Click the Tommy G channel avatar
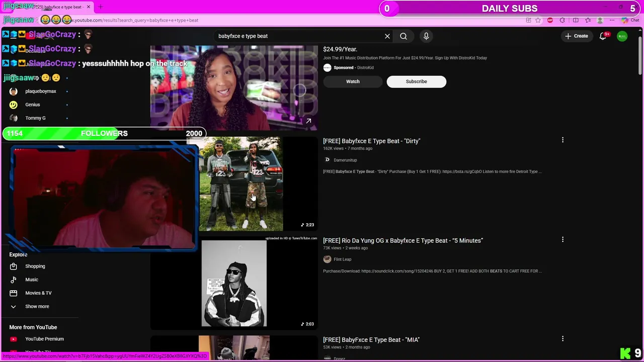644x362 pixels. 14,118
